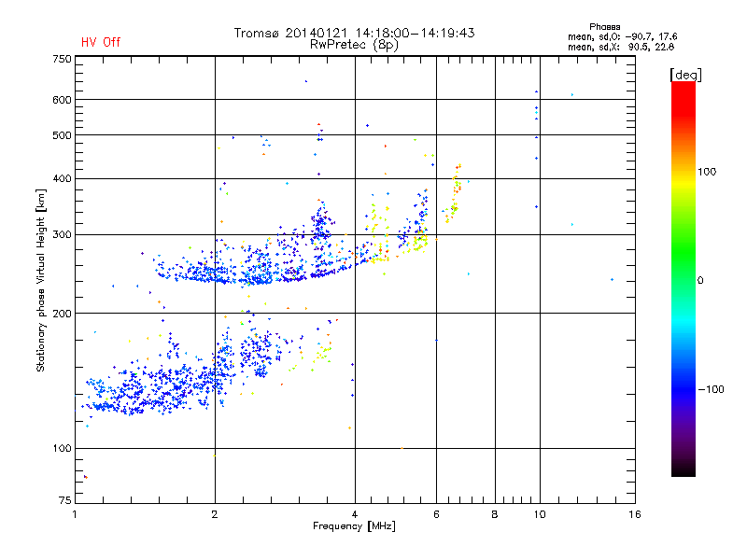
Task: Click the "750" height tick label
Action: tap(62, 59)
